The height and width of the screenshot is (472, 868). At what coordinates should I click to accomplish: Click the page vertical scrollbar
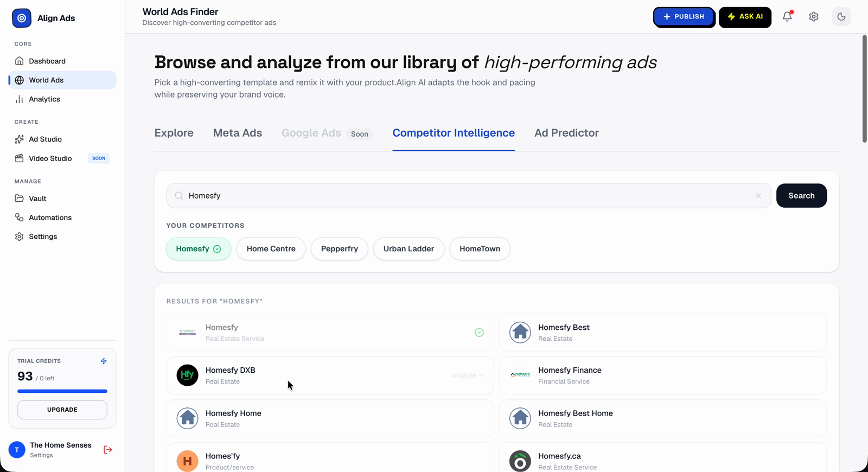click(x=864, y=90)
